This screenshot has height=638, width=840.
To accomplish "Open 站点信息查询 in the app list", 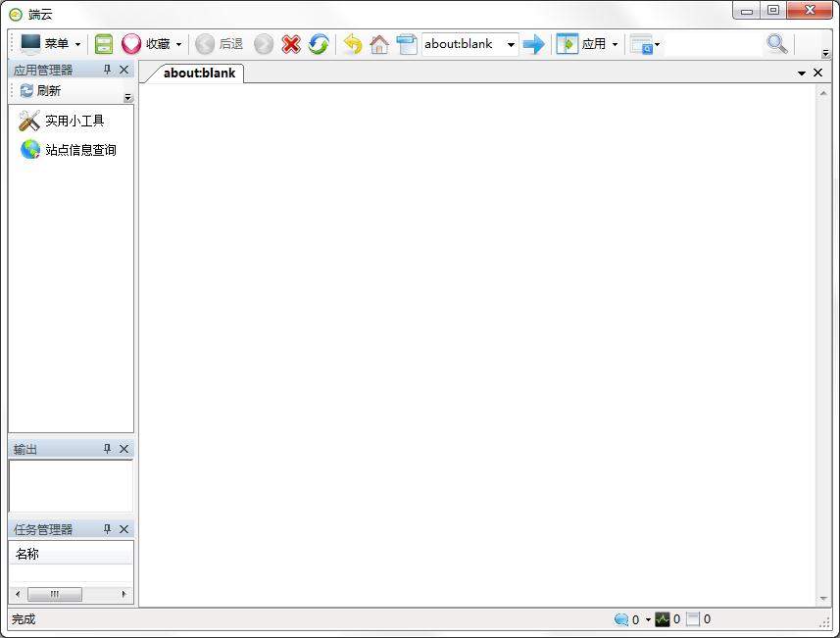I will [69, 150].
